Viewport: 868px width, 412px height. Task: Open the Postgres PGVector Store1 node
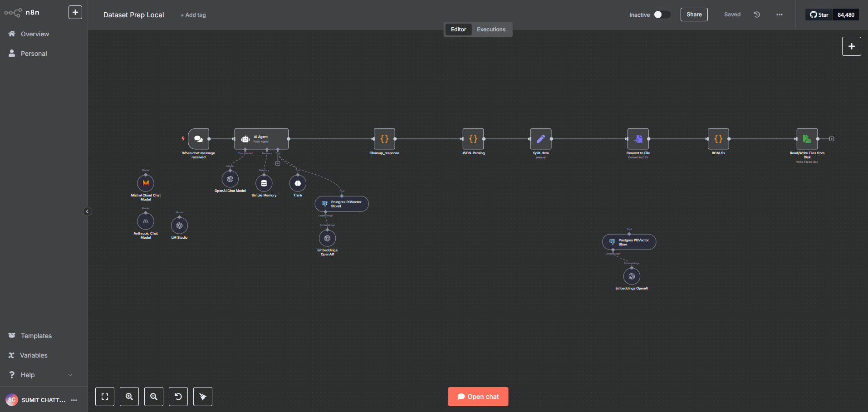pyautogui.click(x=341, y=204)
